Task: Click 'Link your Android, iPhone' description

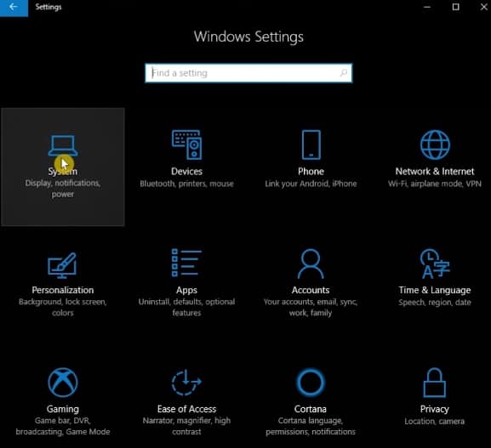Action: [x=311, y=184]
